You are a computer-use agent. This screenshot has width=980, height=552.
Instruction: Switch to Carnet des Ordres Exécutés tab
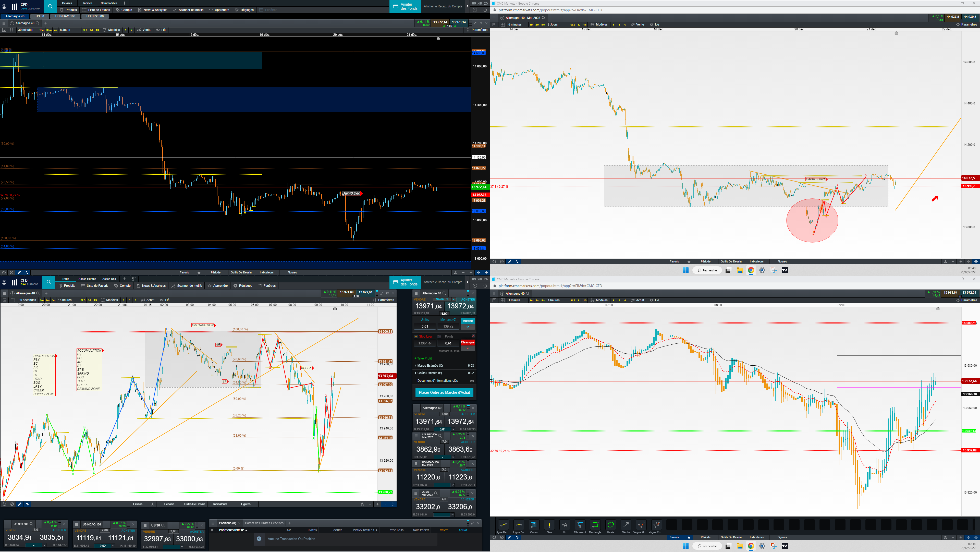tap(264, 523)
